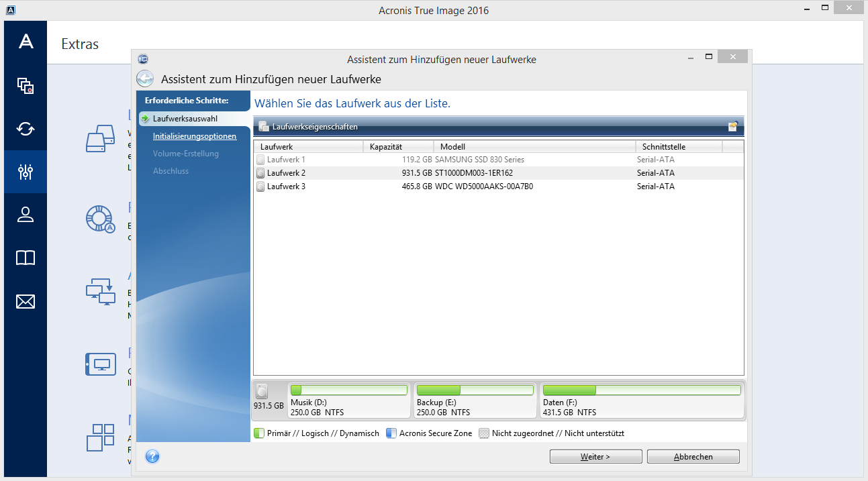Viewport: 868px width, 481px height.
Task: Click the Musik (D:) partition bar
Action: click(x=348, y=400)
